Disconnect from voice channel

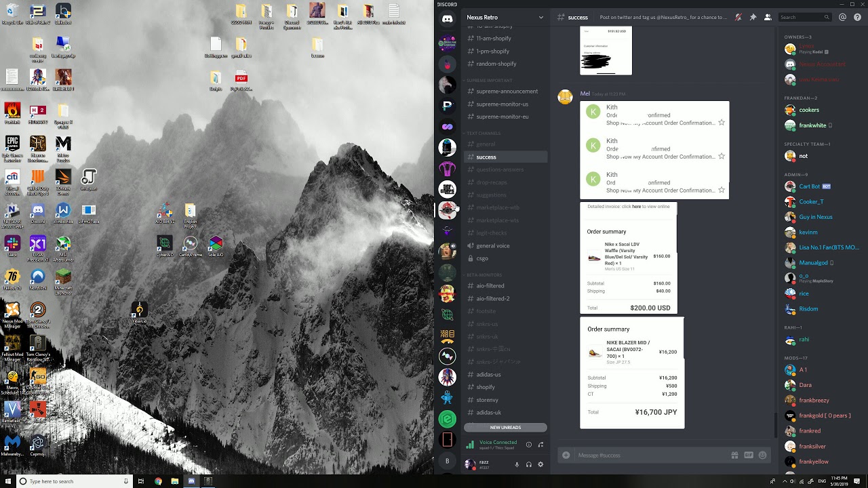(x=540, y=445)
